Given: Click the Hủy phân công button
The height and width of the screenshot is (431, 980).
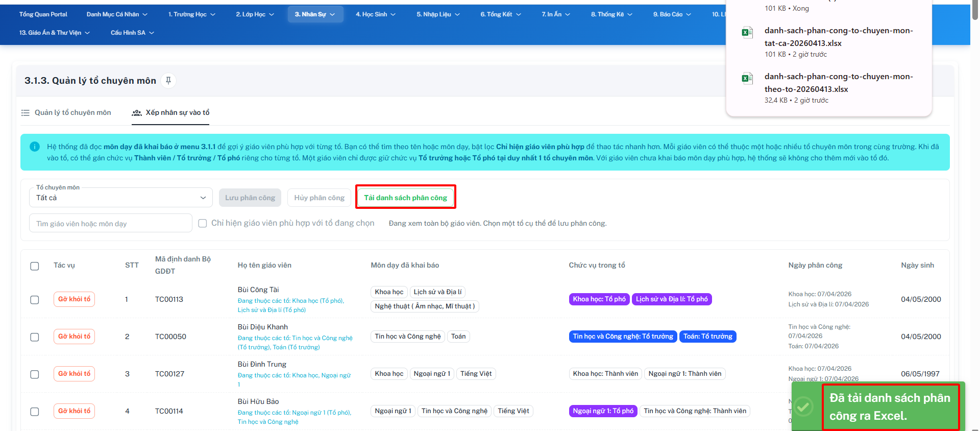Looking at the screenshot, I should pyautogui.click(x=319, y=198).
